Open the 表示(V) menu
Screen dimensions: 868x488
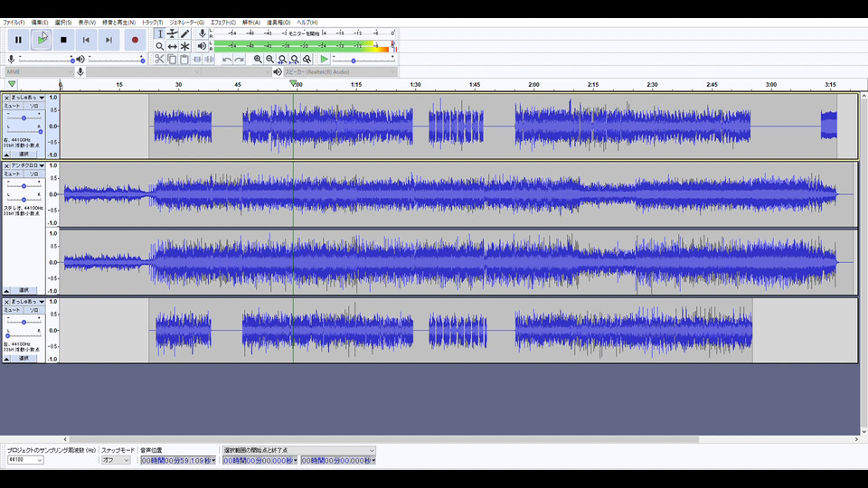pos(87,23)
